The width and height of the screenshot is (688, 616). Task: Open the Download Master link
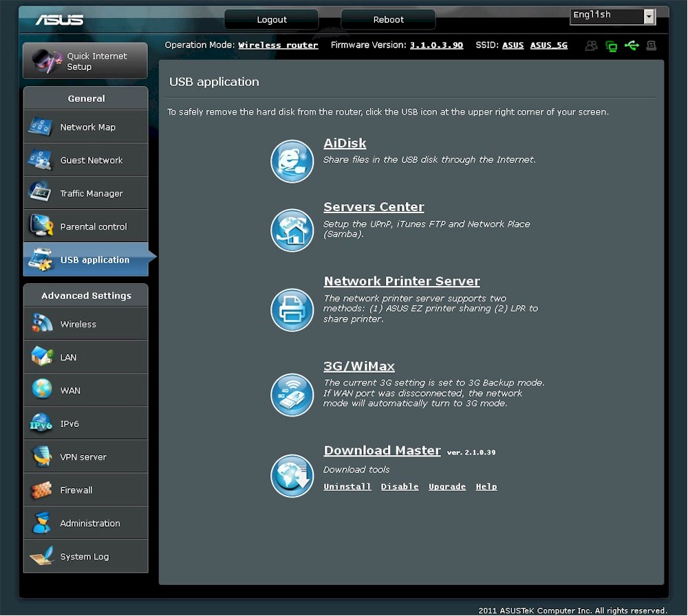pos(382,450)
